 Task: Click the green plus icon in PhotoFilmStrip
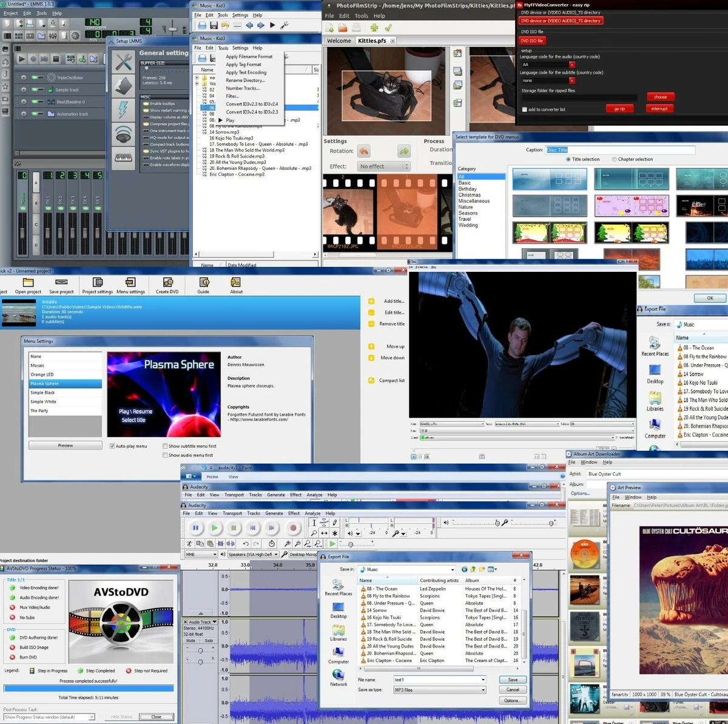(374, 28)
